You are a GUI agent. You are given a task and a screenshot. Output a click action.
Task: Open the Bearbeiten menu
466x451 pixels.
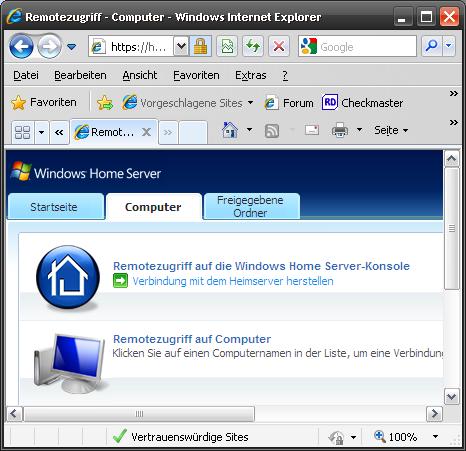tap(80, 75)
